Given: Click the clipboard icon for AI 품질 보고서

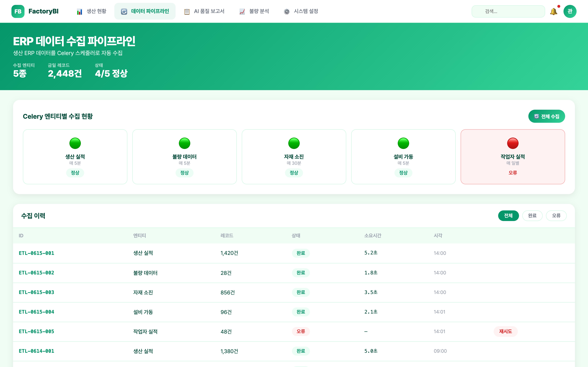Looking at the screenshot, I should [187, 12].
